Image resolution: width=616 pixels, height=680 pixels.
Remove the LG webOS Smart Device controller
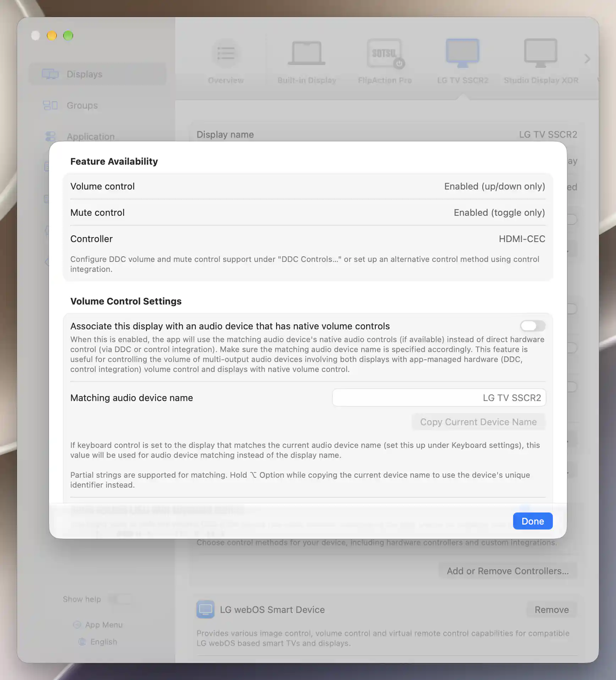(552, 609)
